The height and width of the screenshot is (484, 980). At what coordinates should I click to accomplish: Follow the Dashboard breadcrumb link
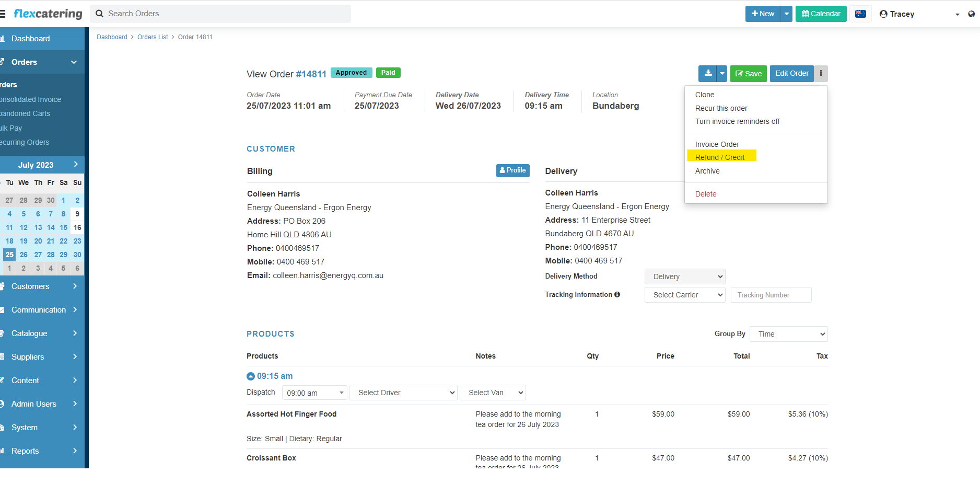pyautogui.click(x=112, y=37)
